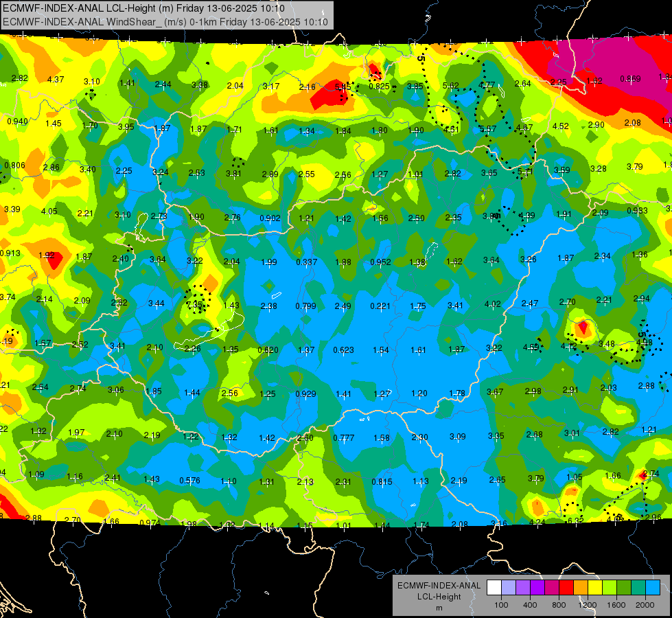
Task: Click the wind shear value 0.337
Action: [x=307, y=262]
